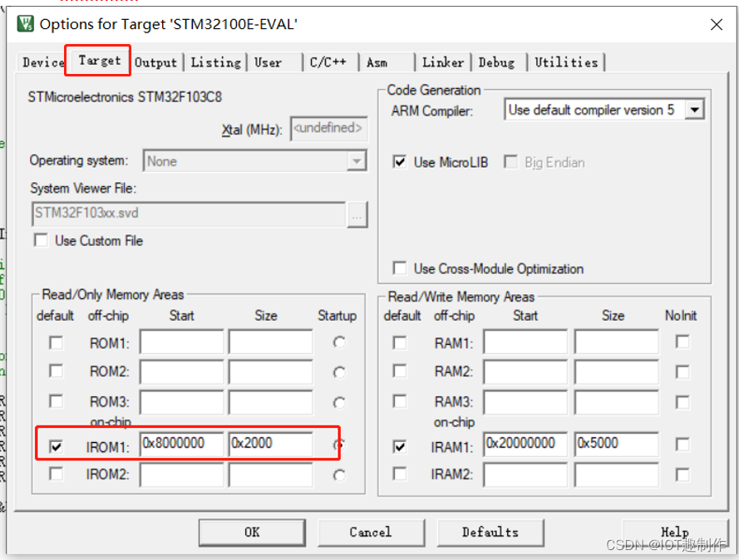
Task: Open Help for target options
Action: tap(675, 533)
